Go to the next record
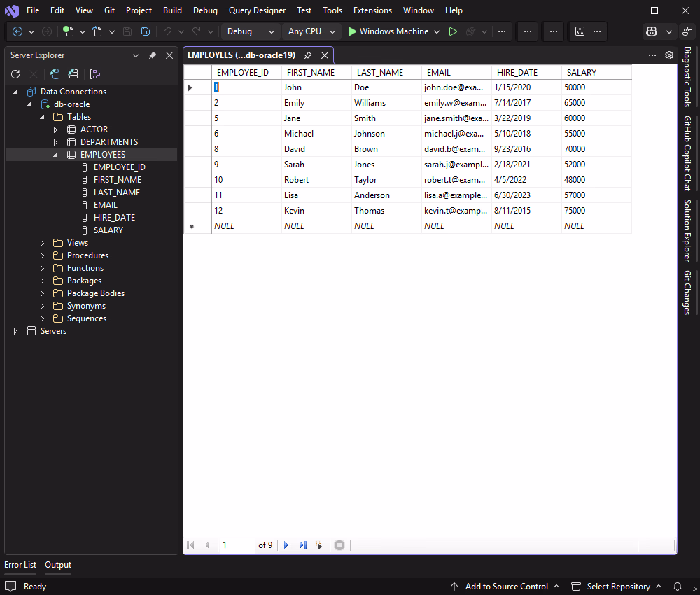The image size is (700, 595). (286, 545)
